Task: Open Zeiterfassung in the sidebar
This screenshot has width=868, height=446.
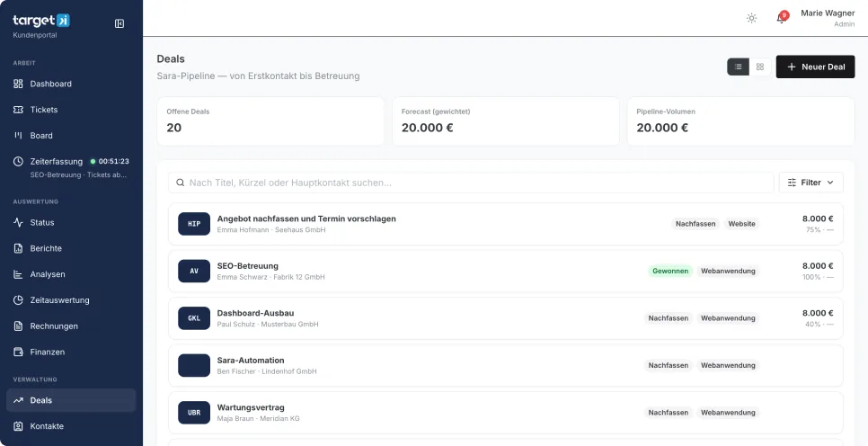Action: tap(56, 161)
